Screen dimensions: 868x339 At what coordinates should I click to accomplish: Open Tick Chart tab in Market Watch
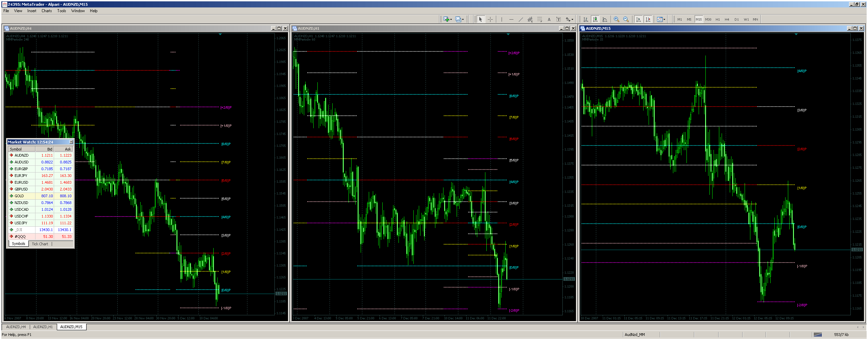pos(40,244)
